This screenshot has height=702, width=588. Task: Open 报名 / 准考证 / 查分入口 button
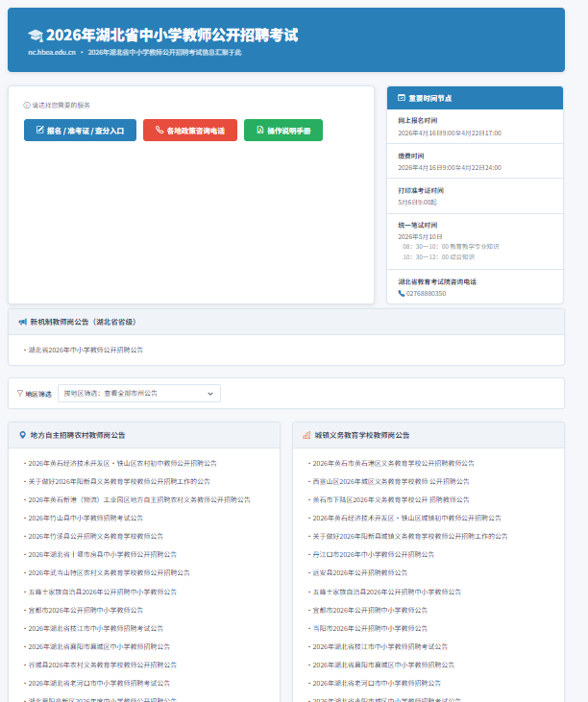pyautogui.click(x=80, y=130)
